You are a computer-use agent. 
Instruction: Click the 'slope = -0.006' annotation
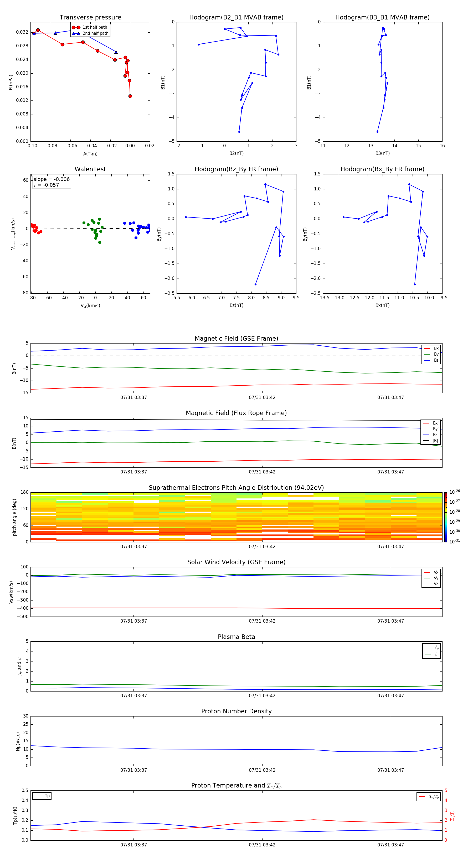click(x=52, y=179)
